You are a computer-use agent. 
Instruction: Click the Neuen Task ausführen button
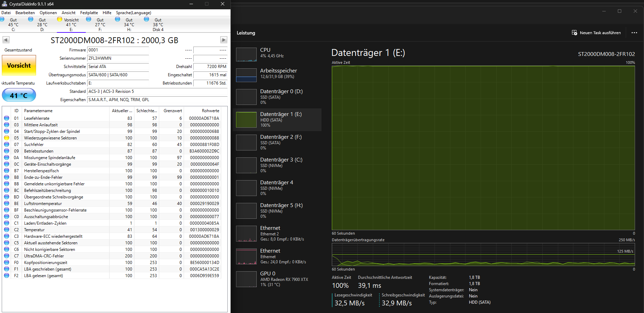tap(596, 32)
